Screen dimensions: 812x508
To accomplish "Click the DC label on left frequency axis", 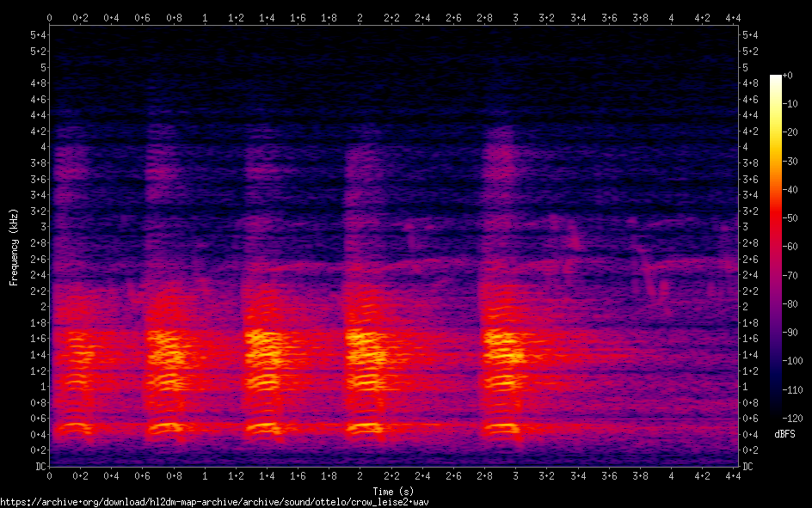I will pyautogui.click(x=40, y=466).
